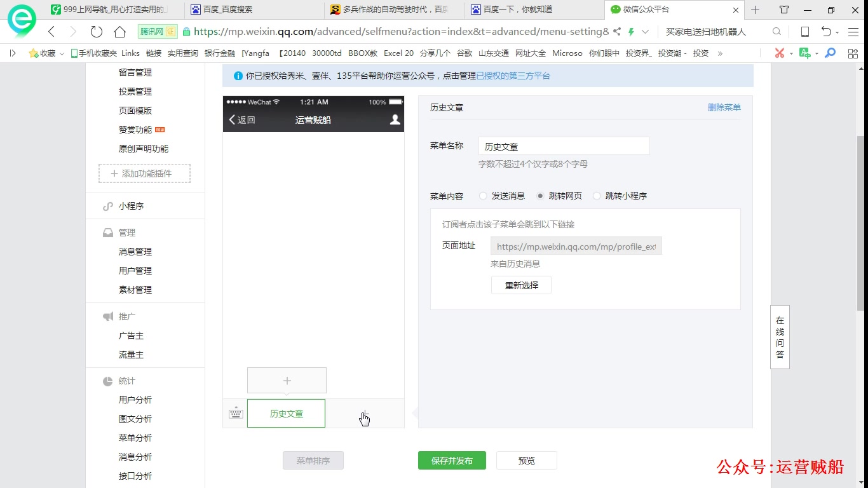Open 原创声明功能 in the sidebar
The width and height of the screenshot is (868, 488).
tap(144, 149)
